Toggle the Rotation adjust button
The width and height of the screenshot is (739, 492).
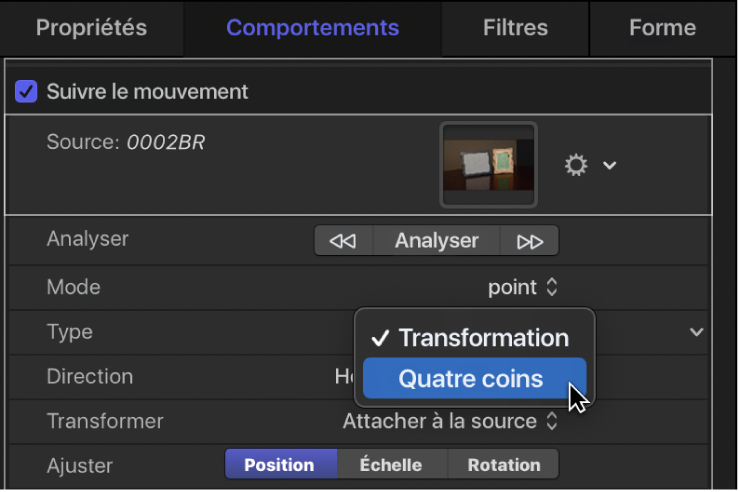[x=503, y=465]
